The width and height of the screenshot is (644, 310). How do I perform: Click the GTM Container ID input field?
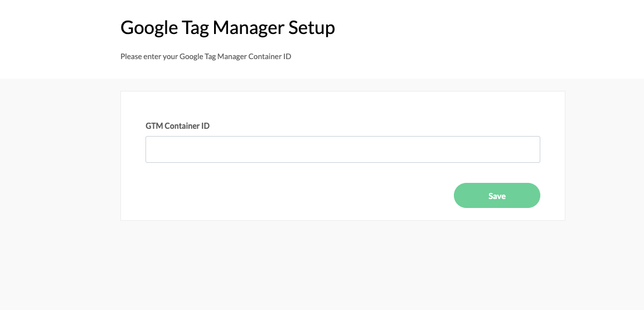coord(342,149)
